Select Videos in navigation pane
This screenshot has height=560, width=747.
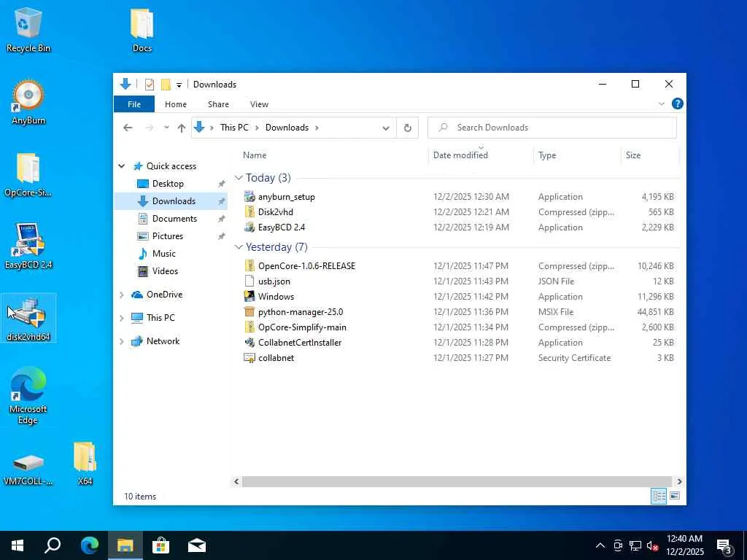pos(165,271)
